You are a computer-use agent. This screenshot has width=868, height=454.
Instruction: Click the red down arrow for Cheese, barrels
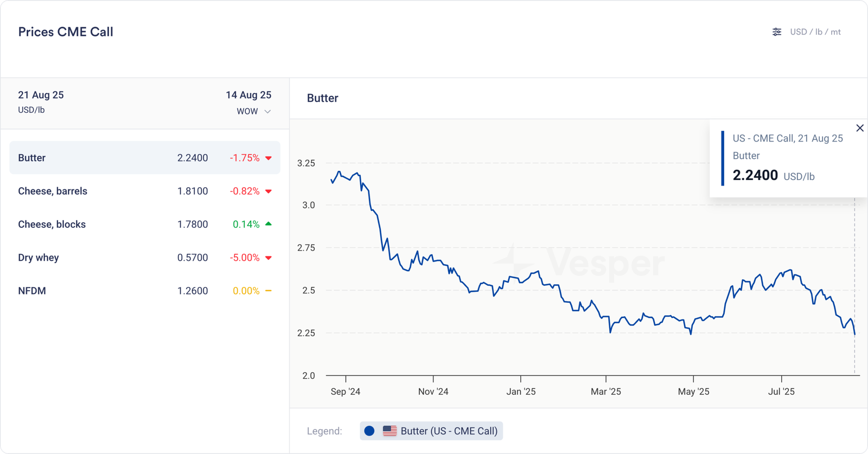coord(269,191)
